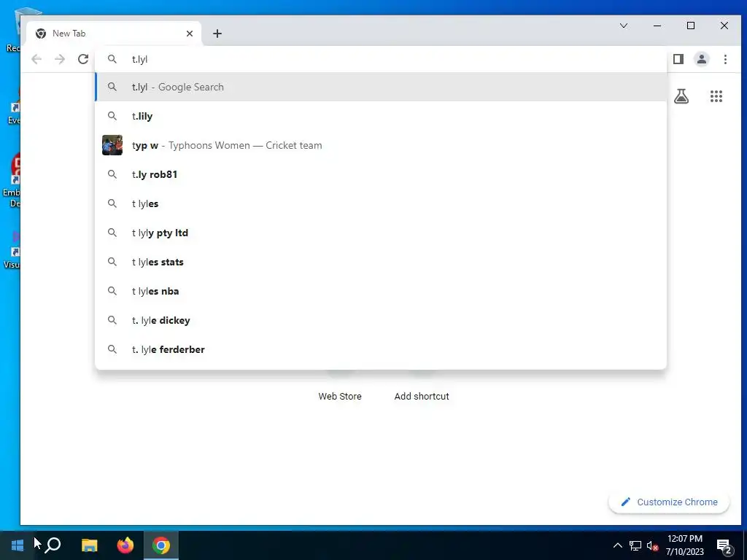
Task: Show hidden system tray icons
Action: pos(617,545)
